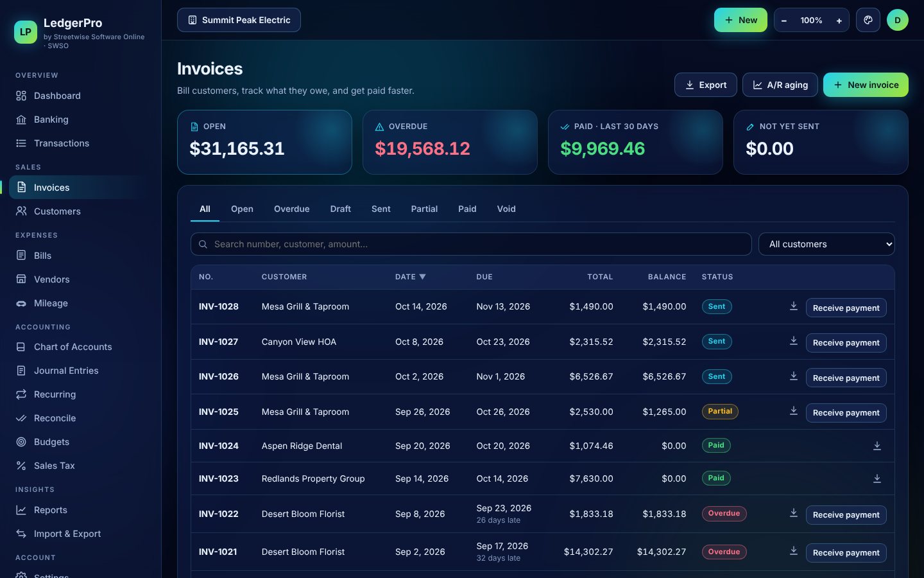Open the theme palette icon button
The width and height of the screenshot is (924, 578).
(x=868, y=20)
